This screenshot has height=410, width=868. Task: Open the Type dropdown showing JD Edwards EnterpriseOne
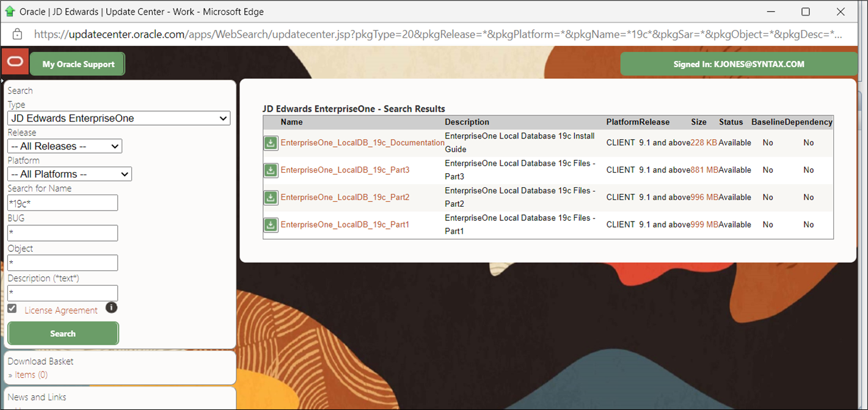coord(119,118)
